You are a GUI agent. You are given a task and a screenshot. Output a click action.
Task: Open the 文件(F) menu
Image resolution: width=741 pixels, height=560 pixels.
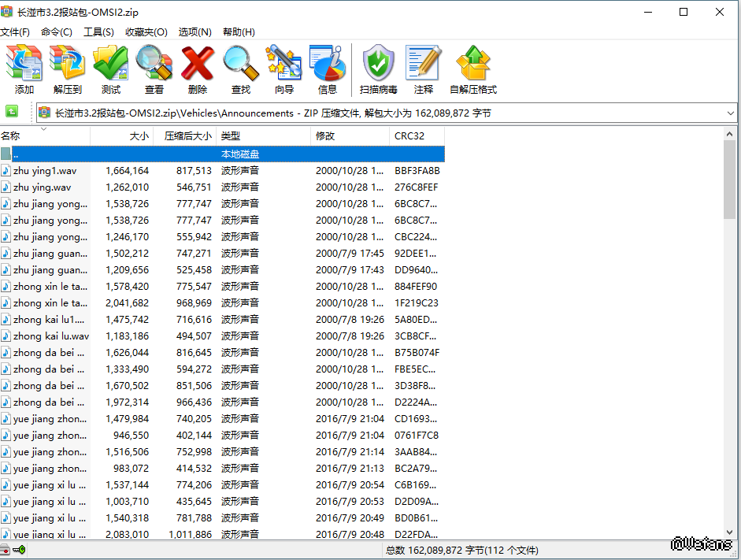pyautogui.click(x=15, y=32)
